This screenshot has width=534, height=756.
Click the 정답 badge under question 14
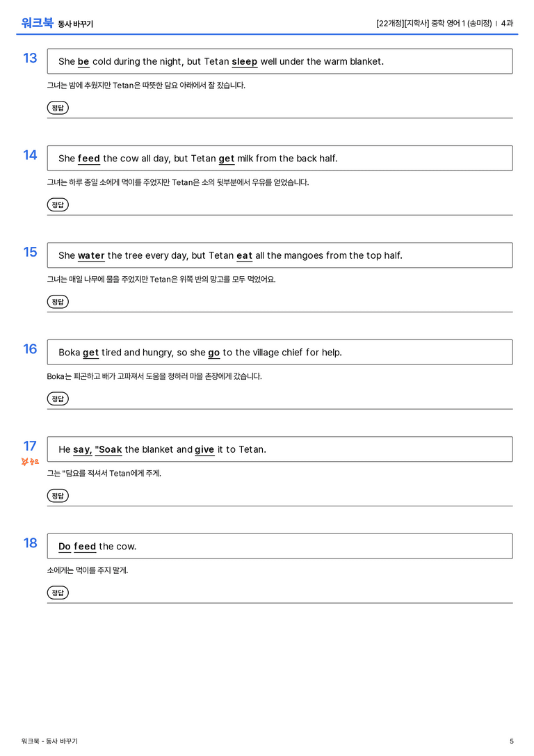[58, 204]
